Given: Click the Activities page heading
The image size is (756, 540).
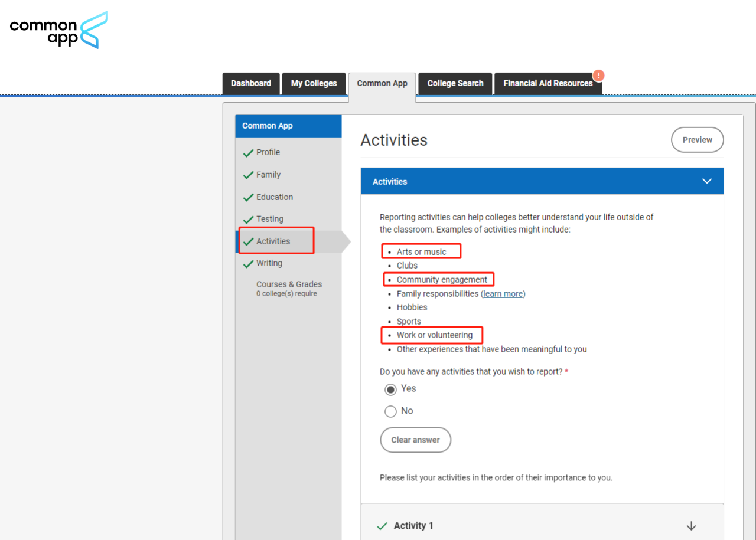Looking at the screenshot, I should point(394,140).
